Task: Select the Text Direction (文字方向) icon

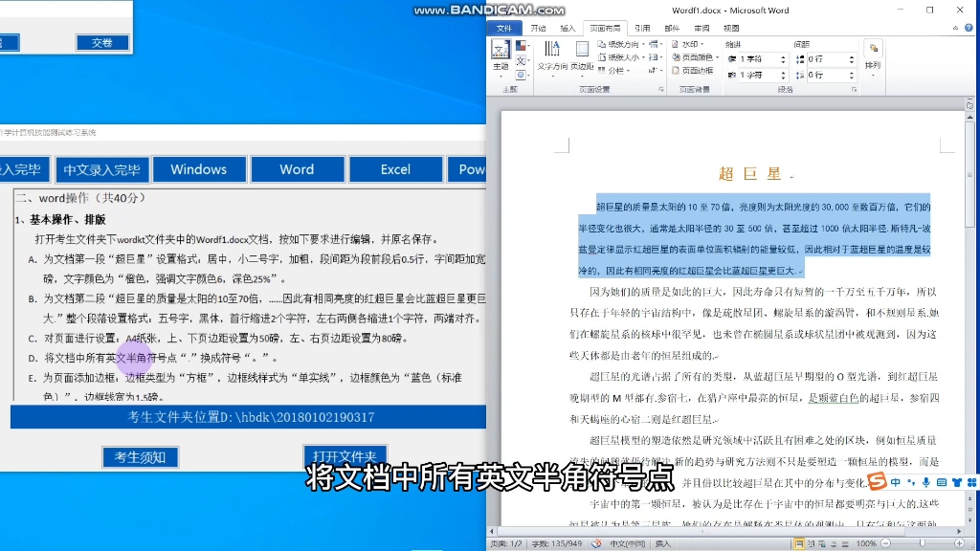Action: click(x=553, y=59)
